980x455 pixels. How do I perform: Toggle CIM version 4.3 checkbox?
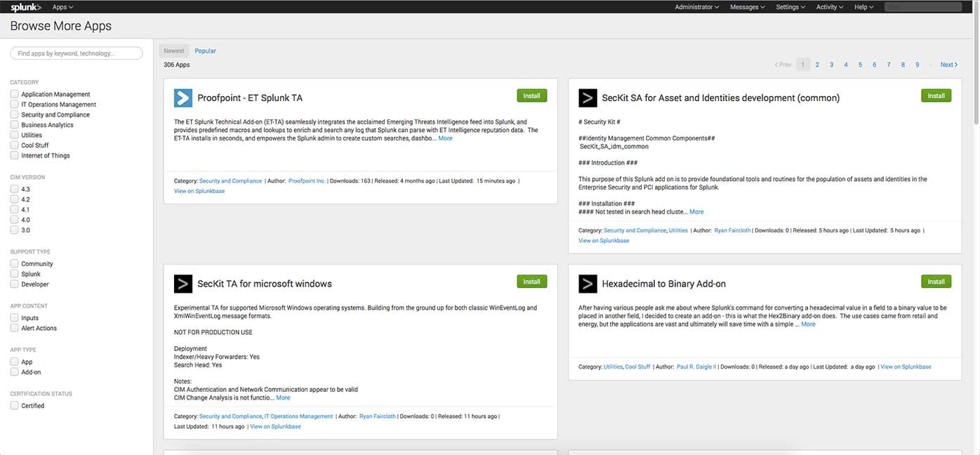click(14, 189)
